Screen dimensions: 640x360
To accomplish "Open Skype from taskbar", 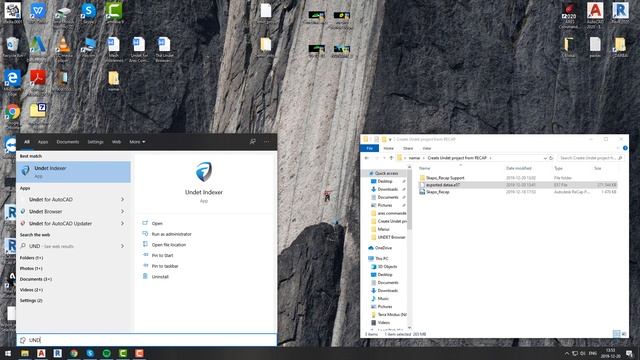I will tap(90, 353).
